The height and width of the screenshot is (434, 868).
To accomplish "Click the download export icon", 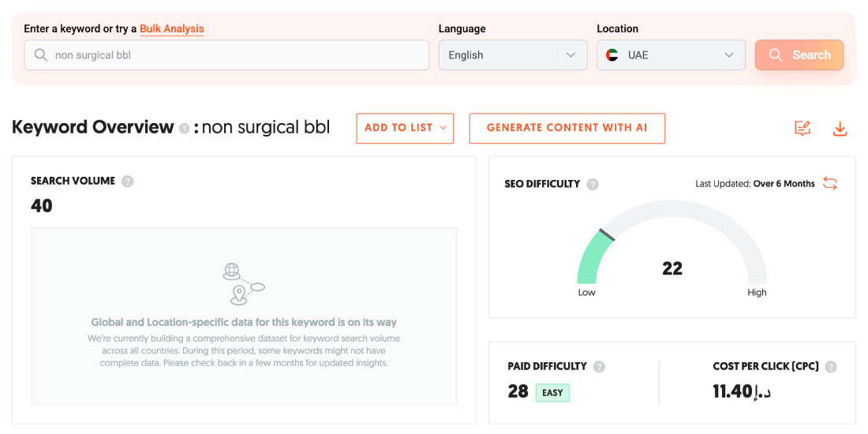I will [x=840, y=128].
